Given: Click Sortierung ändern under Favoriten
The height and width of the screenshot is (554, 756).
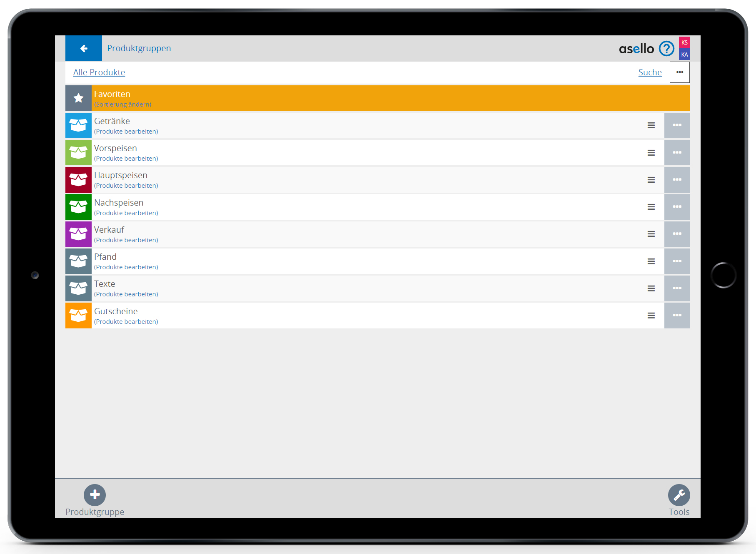Looking at the screenshot, I should coord(122,104).
